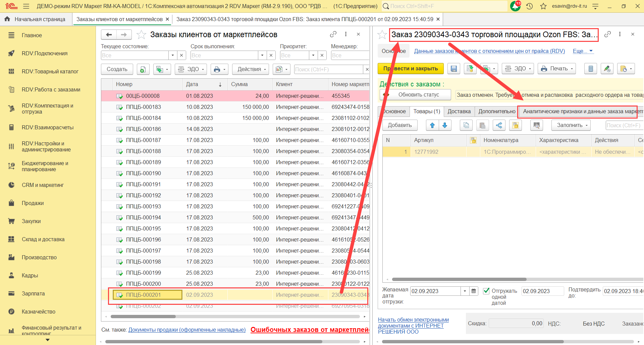This screenshot has width=644, height=345.
Task: Move product row up with arrow
Action: (432, 125)
